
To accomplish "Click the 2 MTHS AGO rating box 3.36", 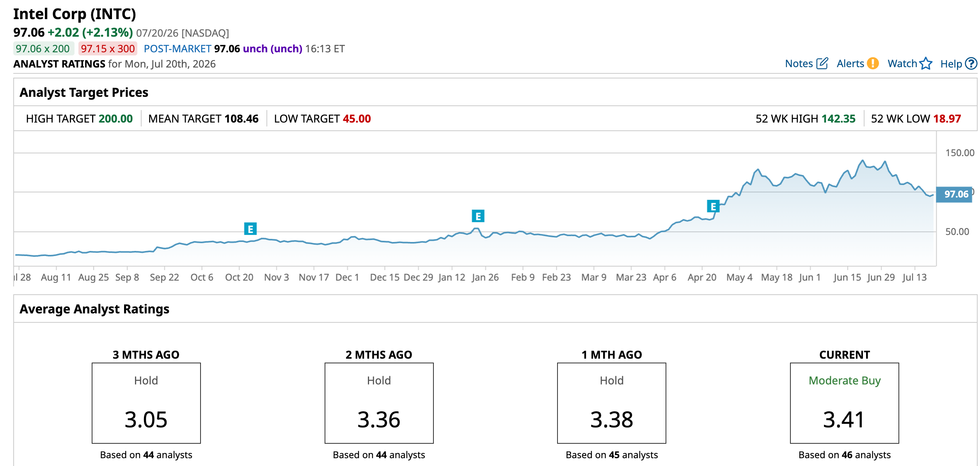I will pos(379,403).
